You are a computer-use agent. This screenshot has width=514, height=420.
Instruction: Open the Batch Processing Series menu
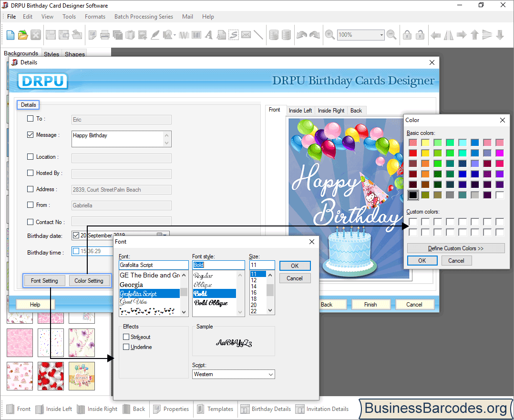(x=144, y=16)
